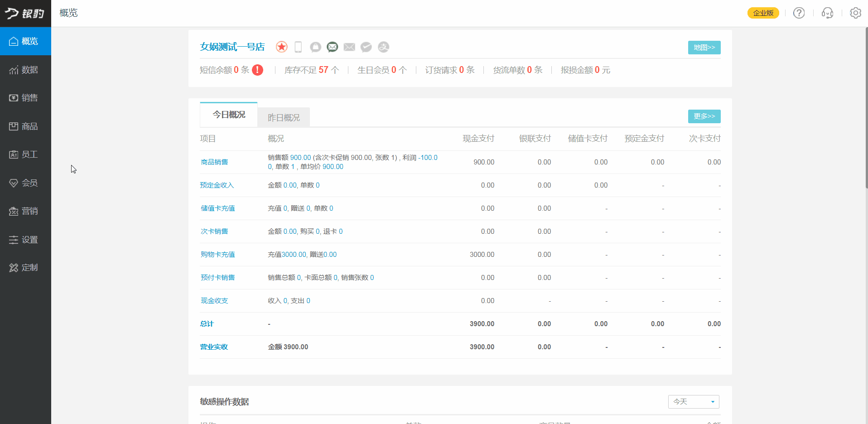Go to 会员 section in sidebar

pos(25,183)
